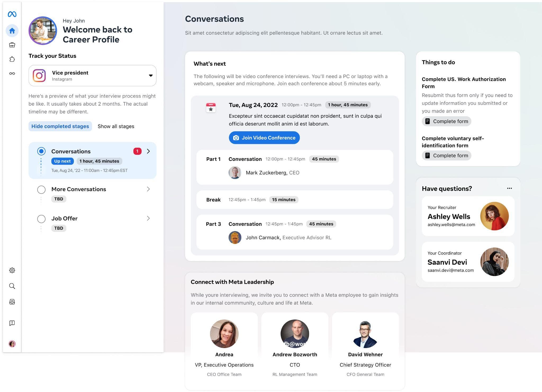Click the TBD tag under More Conversations
This screenshot has width=542, height=392.
pos(59,199)
